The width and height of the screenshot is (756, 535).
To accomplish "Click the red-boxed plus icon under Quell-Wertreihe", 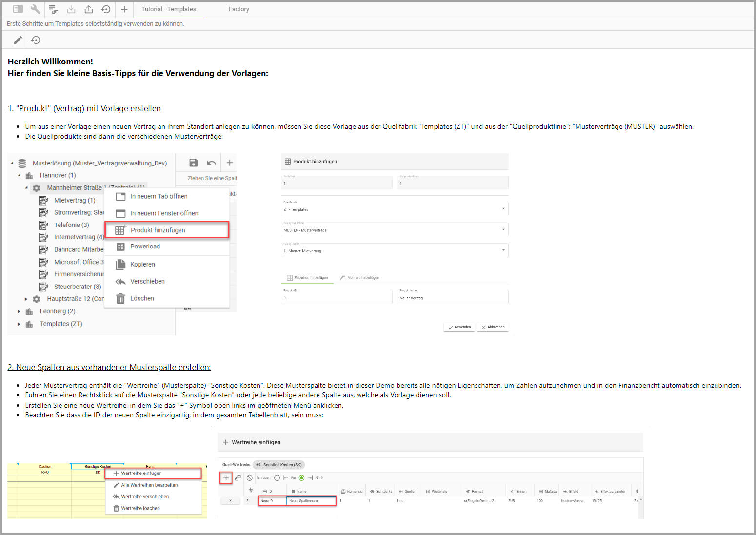I will [x=226, y=478].
